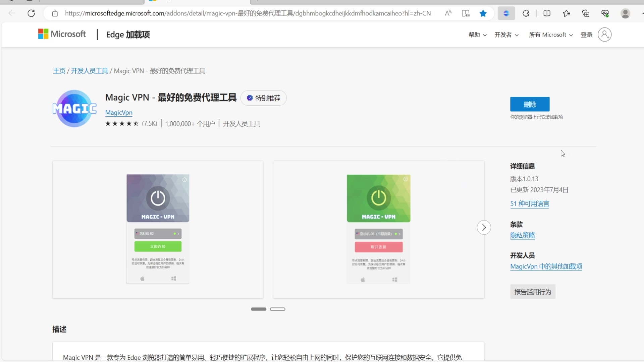Open Read aloud icon in address bar
Viewport: 644px width, 362px height.
(x=448, y=13)
